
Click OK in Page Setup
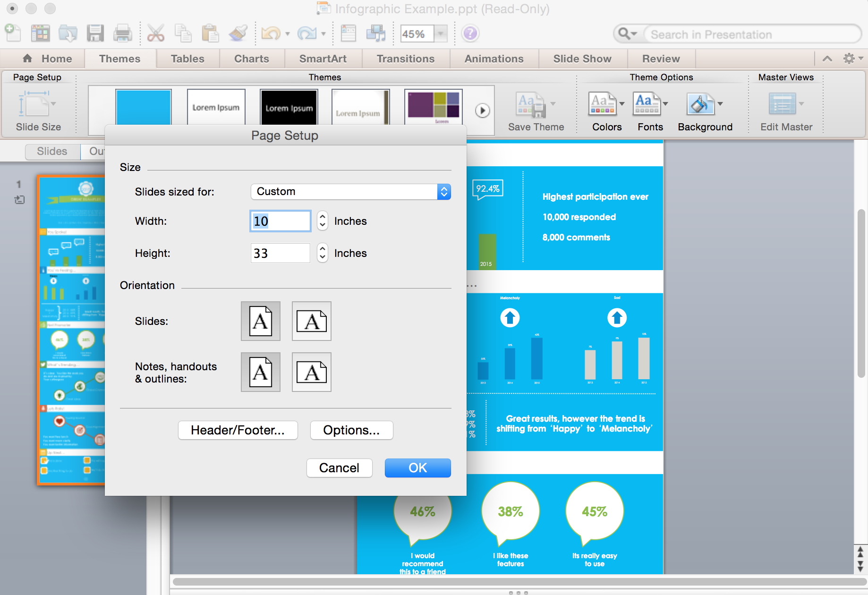pos(417,467)
